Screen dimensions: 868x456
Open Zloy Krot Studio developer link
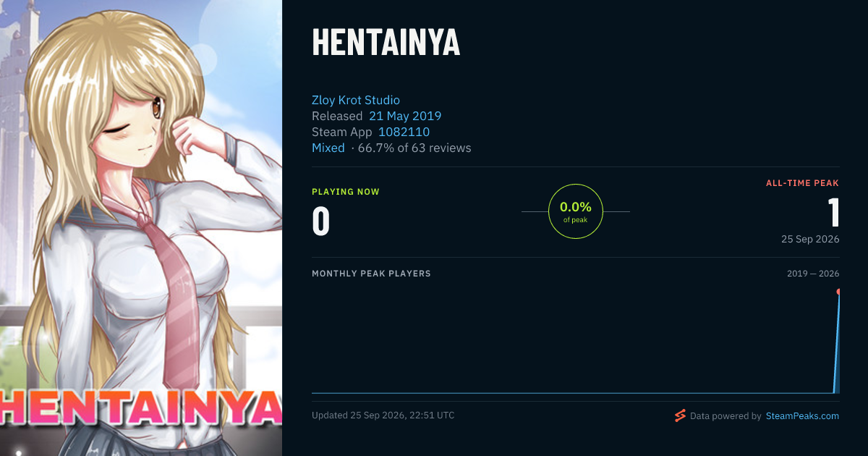coord(356,100)
